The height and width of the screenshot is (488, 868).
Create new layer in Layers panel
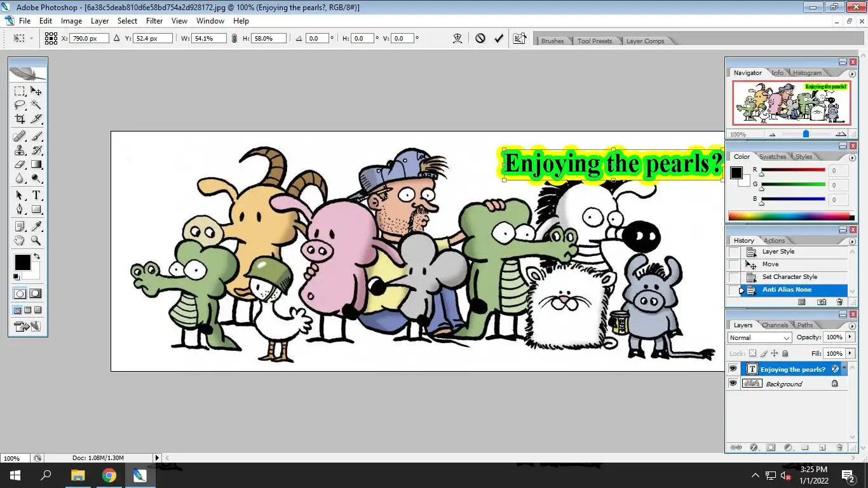point(822,447)
